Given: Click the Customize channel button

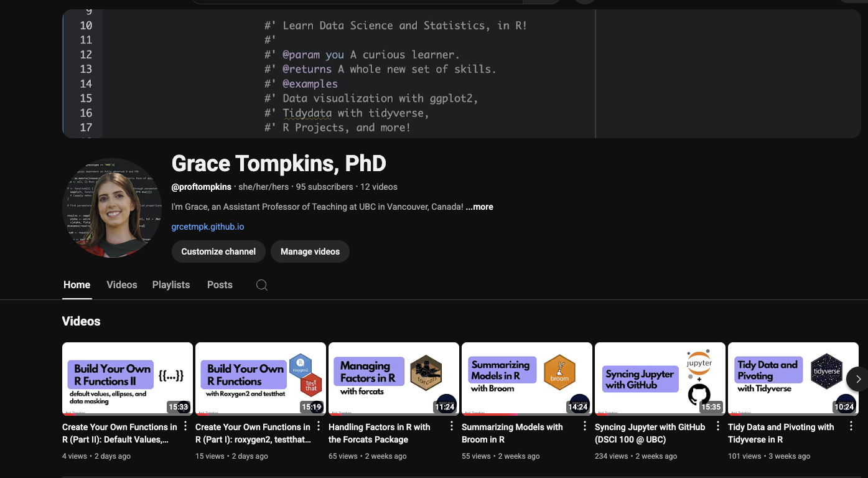Looking at the screenshot, I should pyautogui.click(x=218, y=251).
